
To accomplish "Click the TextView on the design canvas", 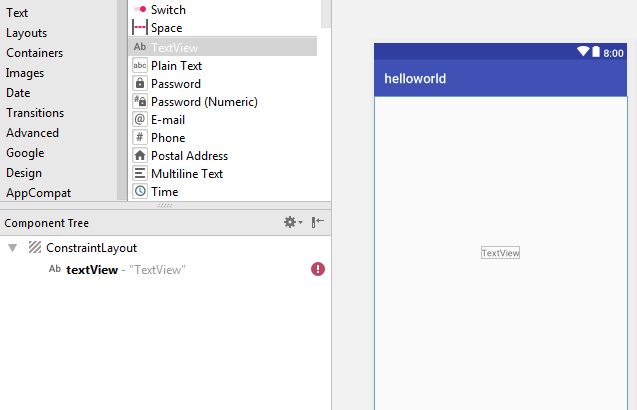I will pyautogui.click(x=500, y=253).
